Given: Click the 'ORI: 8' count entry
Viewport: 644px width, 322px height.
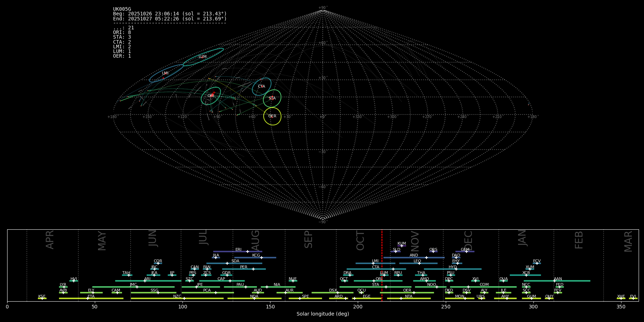Looking at the screenshot, I should tap(122, 33).
